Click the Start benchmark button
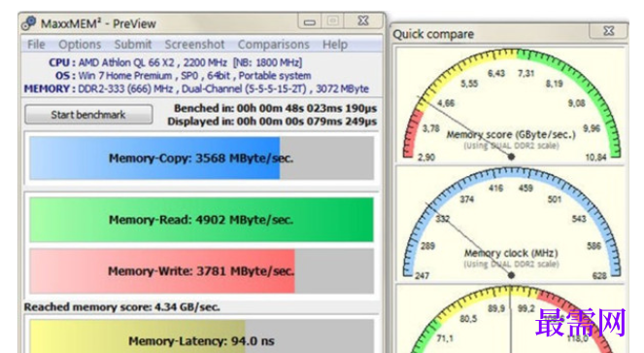Screen dimensions: 644x353 tap(88, 115)
